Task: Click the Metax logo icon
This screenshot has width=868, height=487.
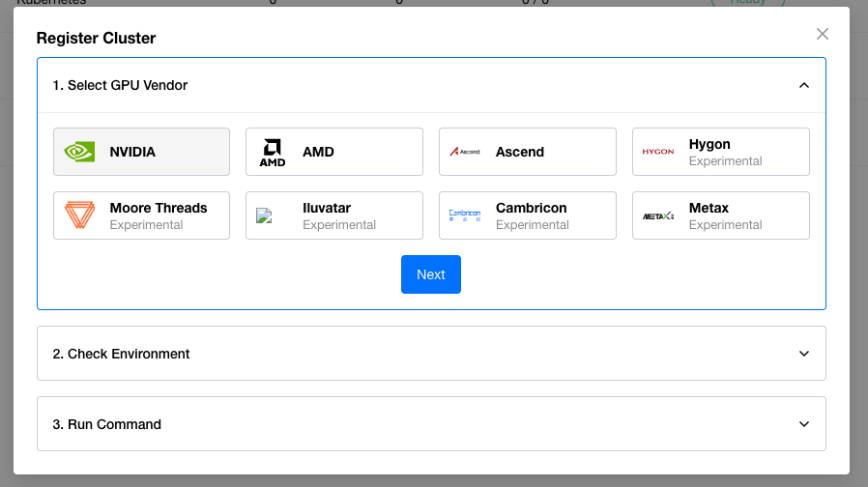Action: (x=658, y=216)
